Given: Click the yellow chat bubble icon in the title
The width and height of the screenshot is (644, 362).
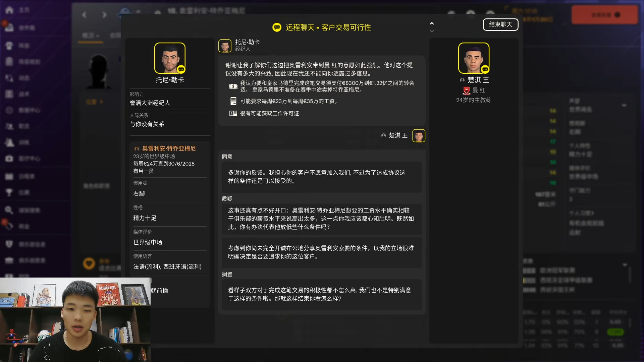Looking at the screenshot, I should 277,27.
